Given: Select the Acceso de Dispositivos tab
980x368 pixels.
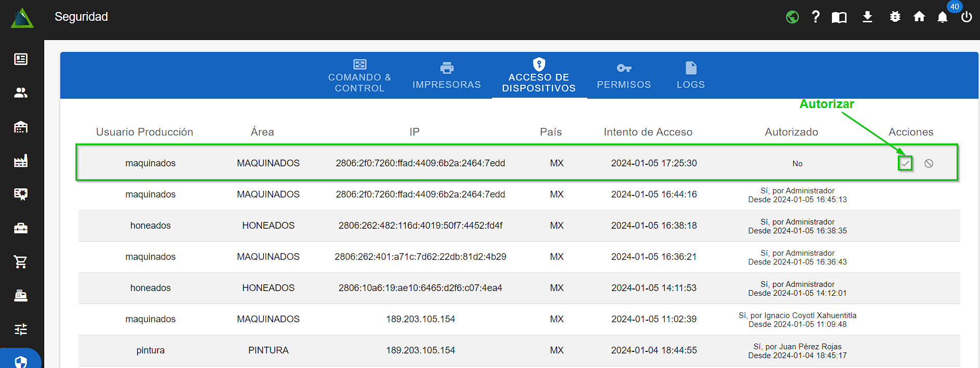Looking at the screenshot, I should 539,76.
